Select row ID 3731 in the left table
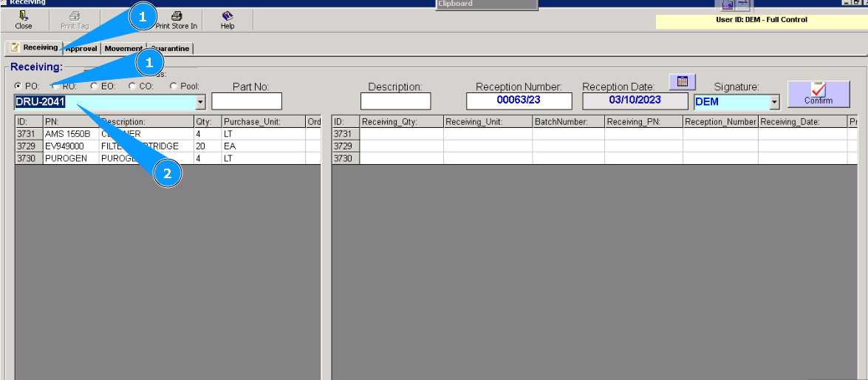868x380 pixels. click(x=29, y=134)
